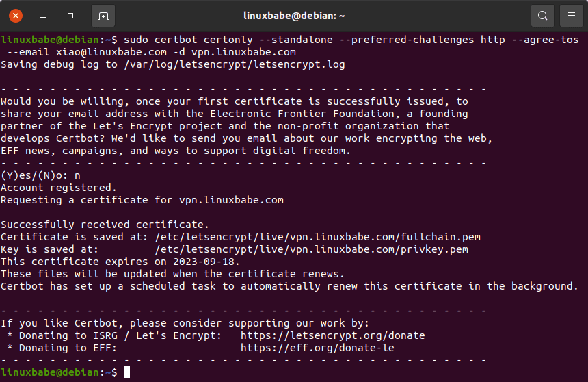Screen dimensions: 588x382
Task: Click the search icon in header bar
Action: [x=542, y=16]
